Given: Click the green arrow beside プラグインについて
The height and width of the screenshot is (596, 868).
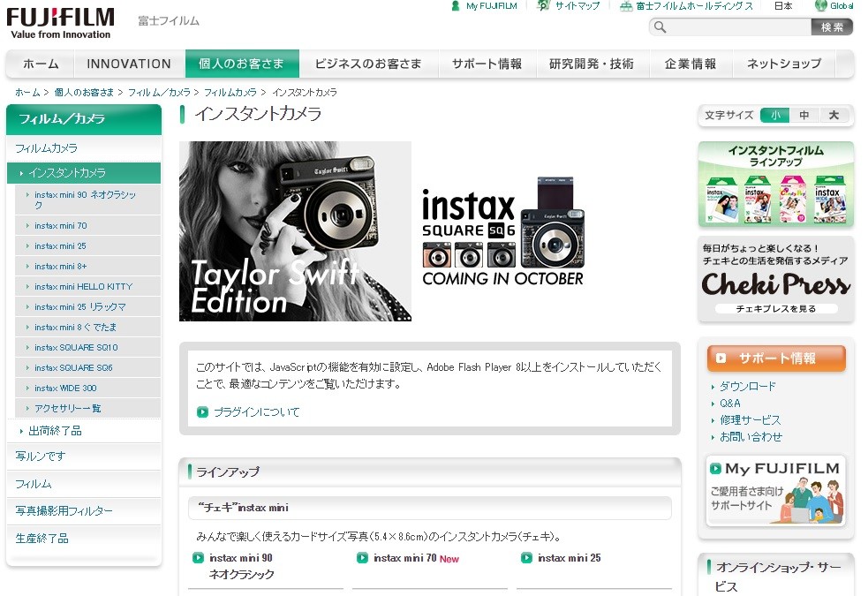Looking at the screenshot, I should (x=202, y=412).
